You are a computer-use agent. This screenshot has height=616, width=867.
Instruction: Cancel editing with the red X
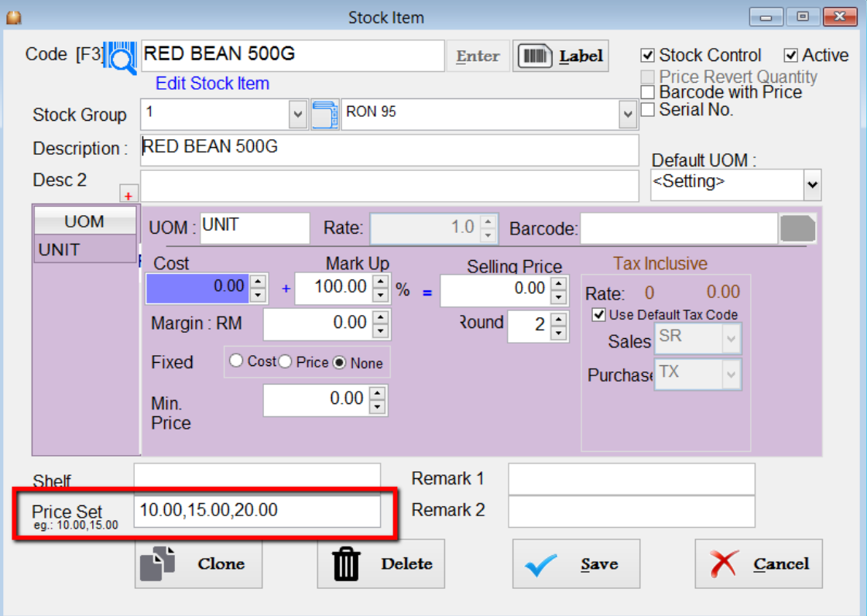[758, 564]
